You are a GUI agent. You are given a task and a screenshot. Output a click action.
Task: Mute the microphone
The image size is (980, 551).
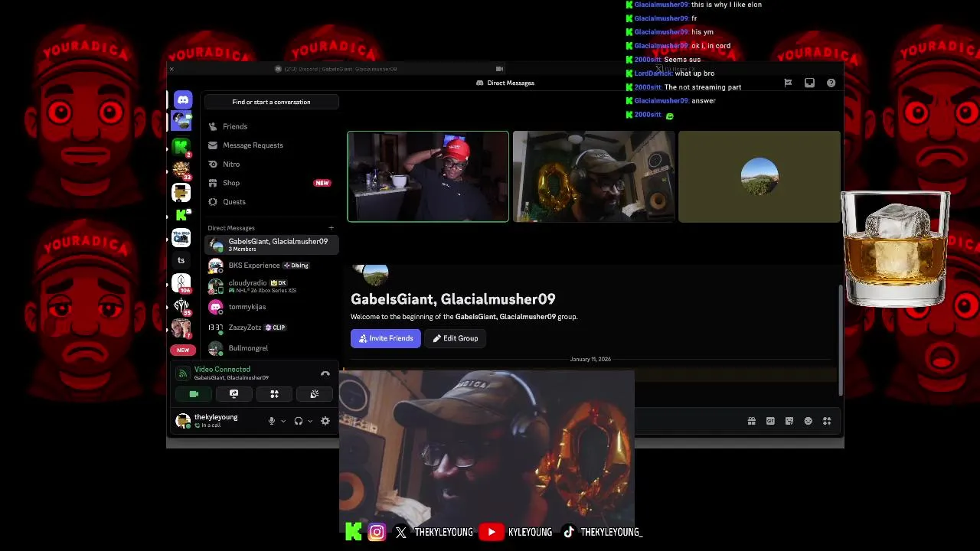[271, 421]
